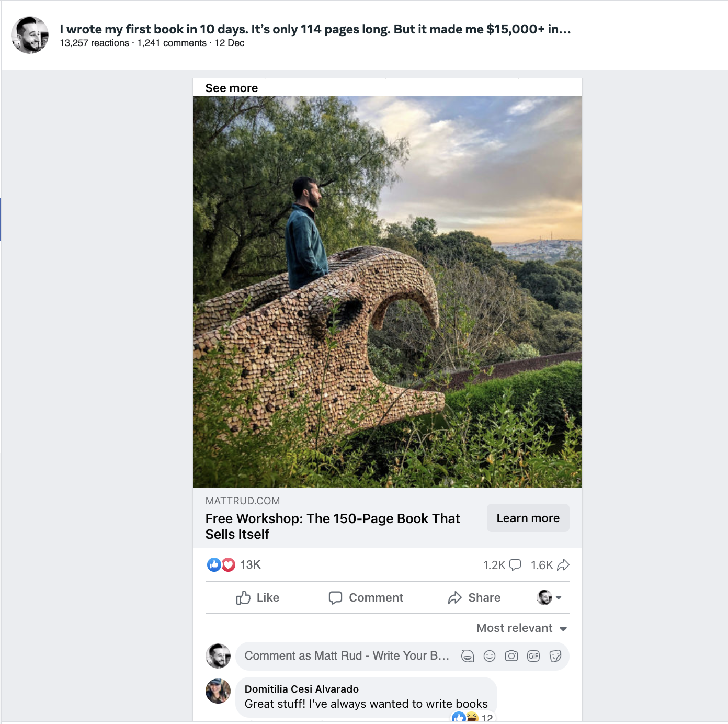Click the Share button on the post
This screenshot has height=724, width=728.
pos(474,597)
